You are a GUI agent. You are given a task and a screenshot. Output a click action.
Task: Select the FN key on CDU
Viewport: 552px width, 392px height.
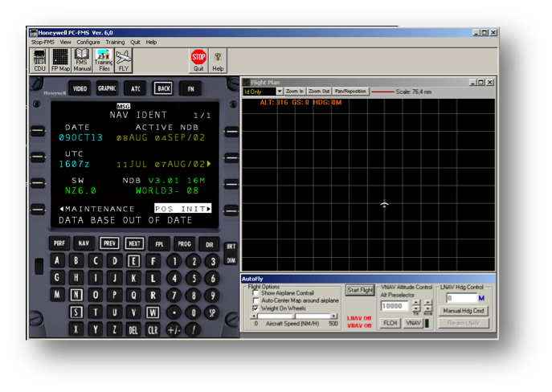(x=190, y=88)
